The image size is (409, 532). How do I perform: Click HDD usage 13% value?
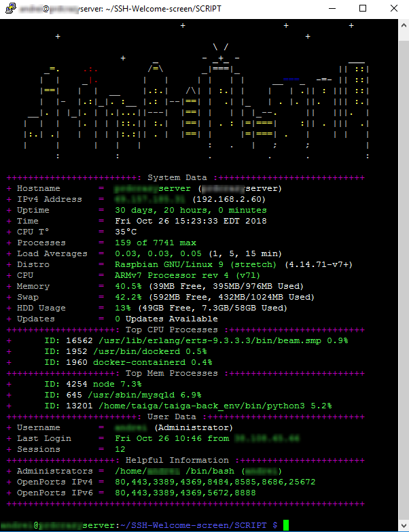coord(123,308)
